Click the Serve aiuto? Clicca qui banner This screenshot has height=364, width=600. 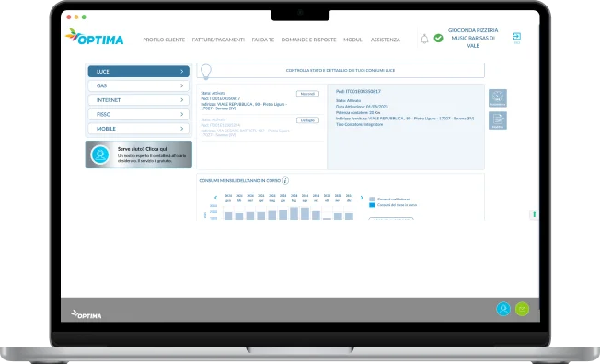coord(139,154)
